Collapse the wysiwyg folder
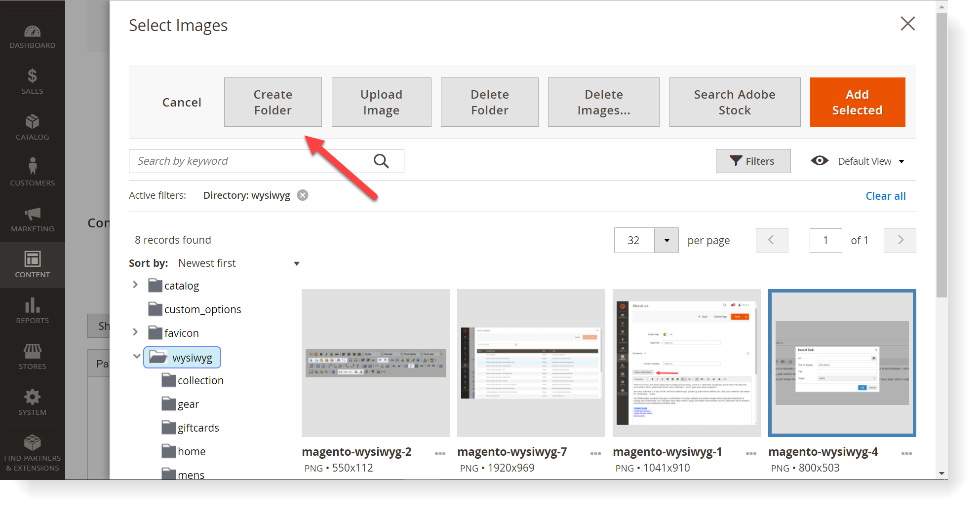Screen dimensions: 980x512 pyautogui.click(x=137, y=356)
